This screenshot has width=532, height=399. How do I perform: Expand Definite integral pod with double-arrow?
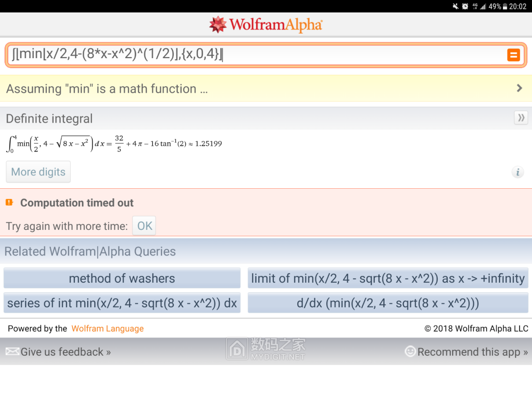[521, 118]
